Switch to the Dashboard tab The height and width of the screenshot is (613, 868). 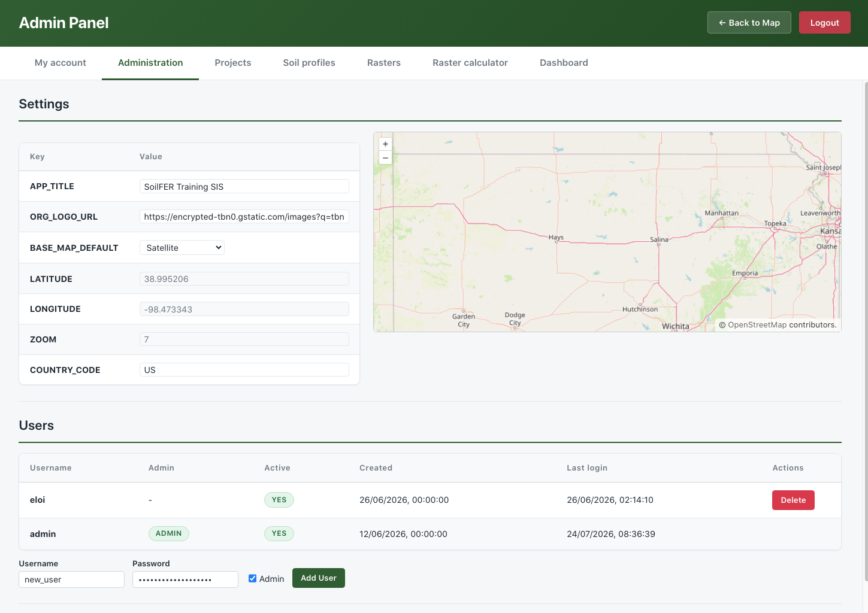(564, 63)
